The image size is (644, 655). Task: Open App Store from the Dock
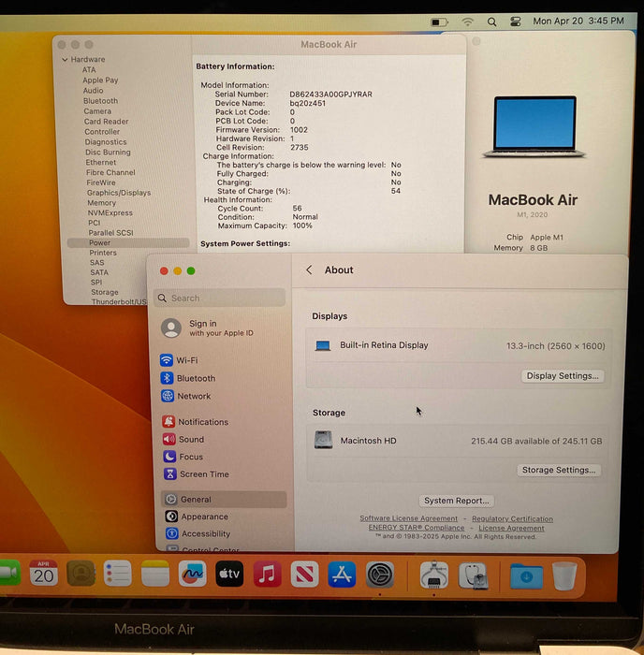click(x=342, y=575)
